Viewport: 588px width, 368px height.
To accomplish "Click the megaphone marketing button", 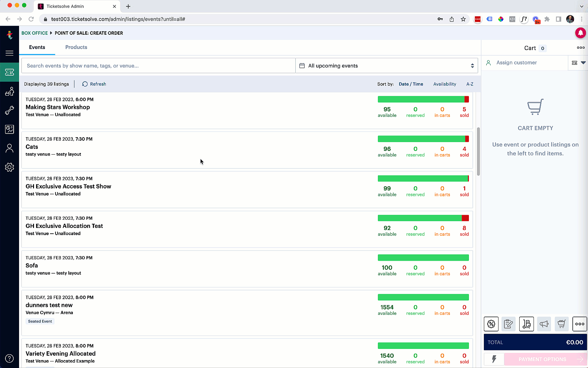I will tap(544, 324).
